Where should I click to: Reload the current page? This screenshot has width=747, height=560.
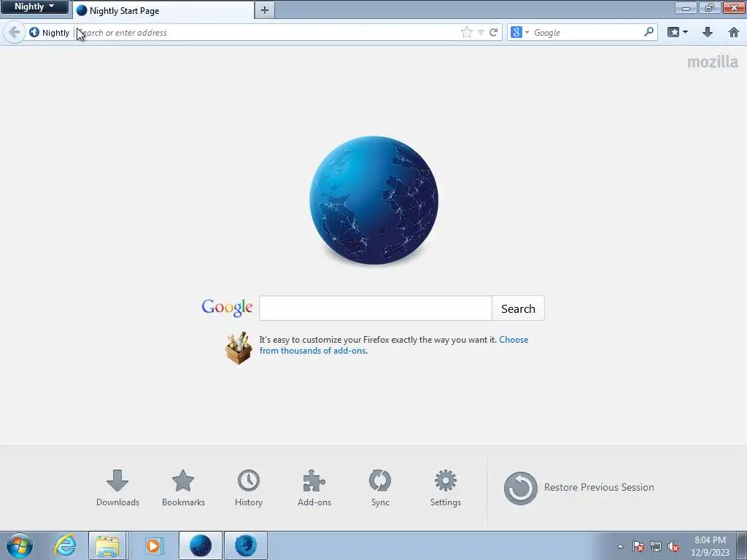click(494, 32)
